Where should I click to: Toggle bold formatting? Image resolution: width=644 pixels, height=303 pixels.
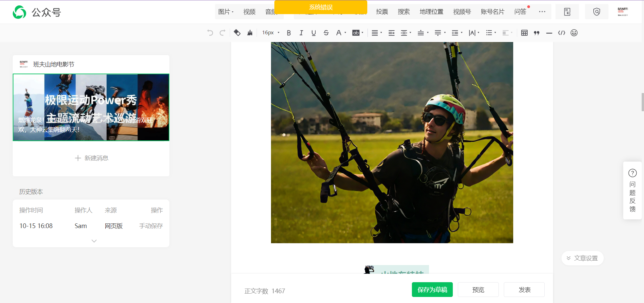[289, 33]
